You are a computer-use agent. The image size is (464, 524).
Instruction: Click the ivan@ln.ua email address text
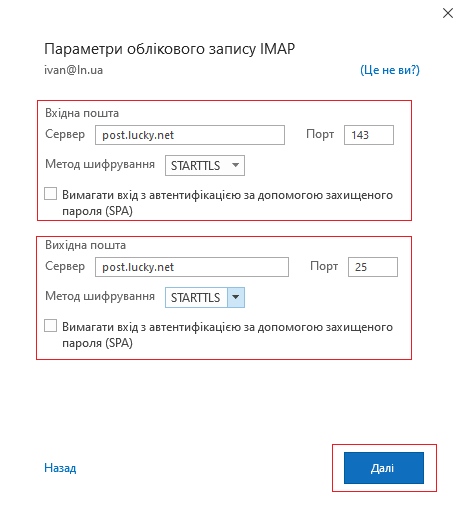pos(74,70)
